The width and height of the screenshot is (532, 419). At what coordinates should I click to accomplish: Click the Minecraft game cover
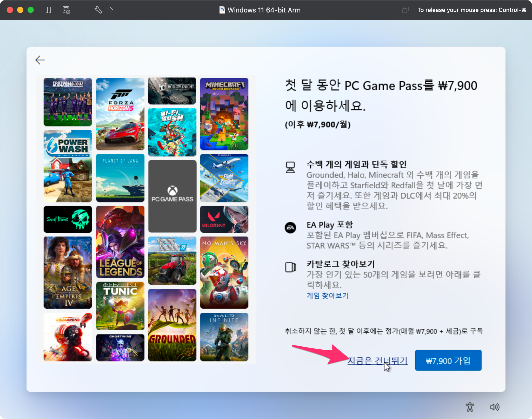click(224, 114)
